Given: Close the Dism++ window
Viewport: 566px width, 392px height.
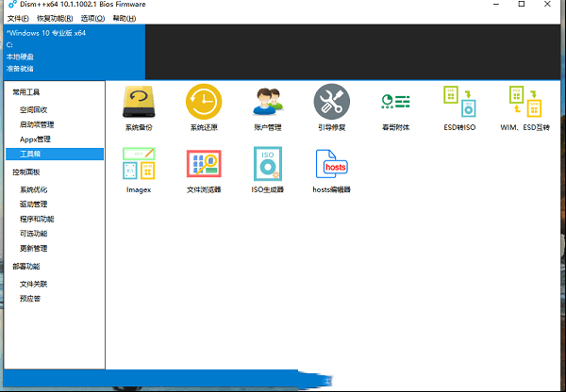Looking at the screenshot, I should pyautogui.click(x=547, y=5).
